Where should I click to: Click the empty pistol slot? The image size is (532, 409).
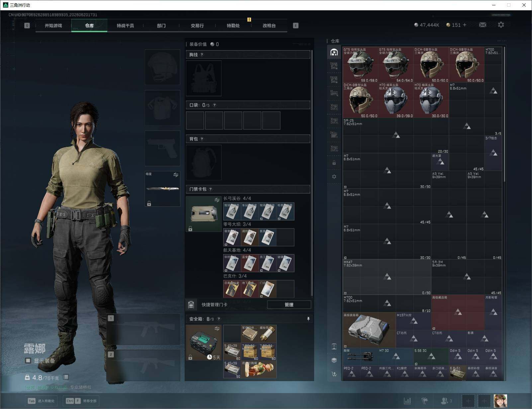point(162,148)
